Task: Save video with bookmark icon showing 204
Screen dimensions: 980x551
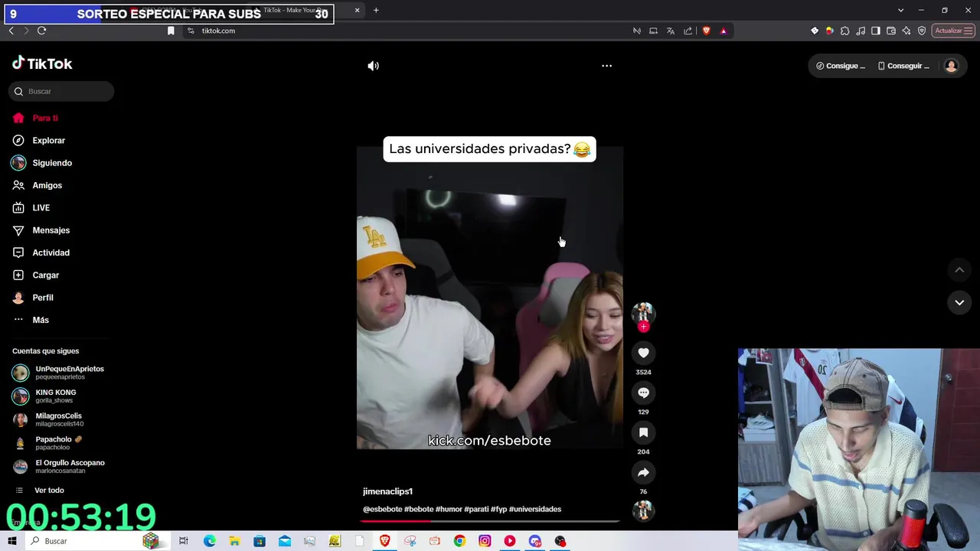Action: [x=643, y=432]
